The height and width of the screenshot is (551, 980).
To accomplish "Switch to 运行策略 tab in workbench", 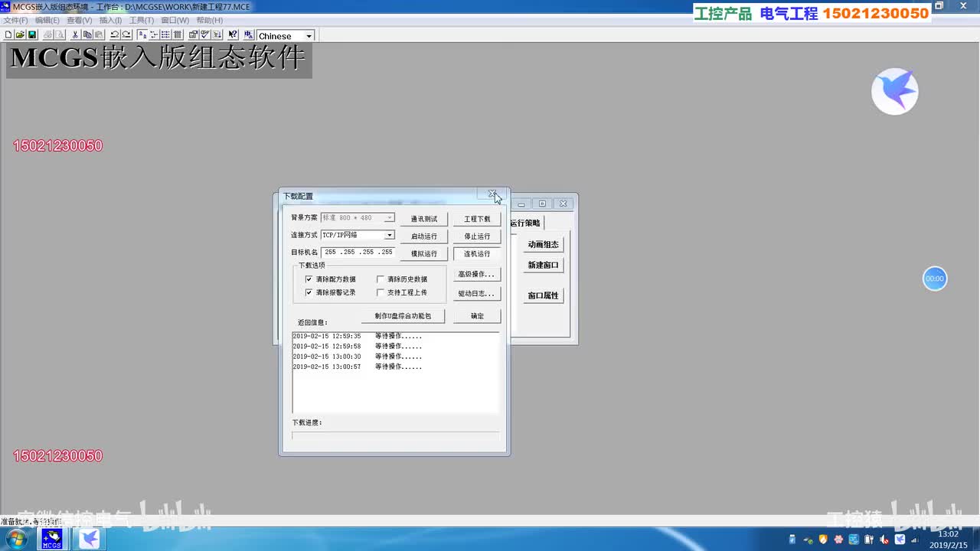I will click(525, 223).
